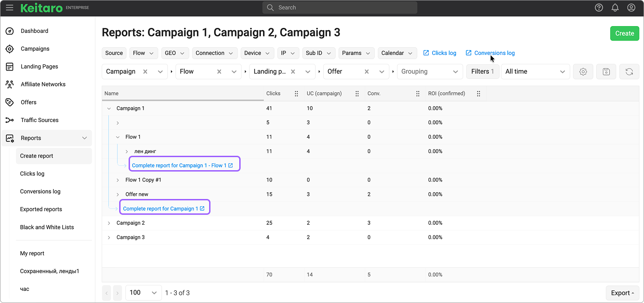Viewport: 644px width, 303px height.
Task: Open the help question mark icon
Action: pos(599,8)
